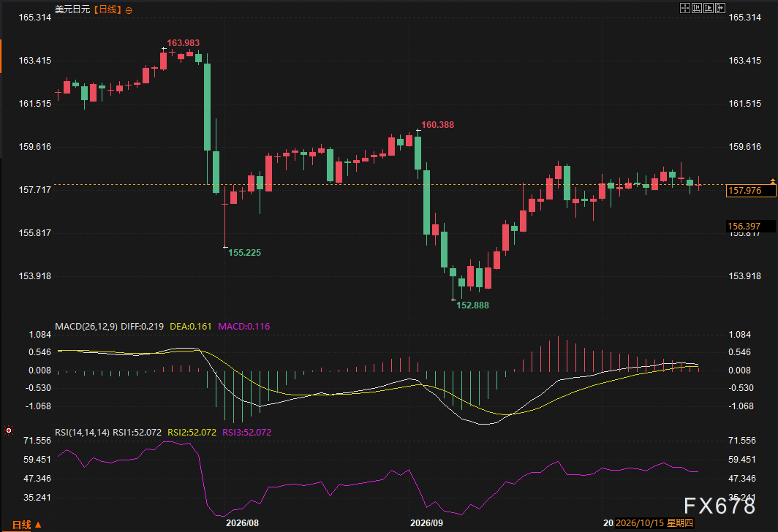The width and height of the screenshot is (778, 532).
Task: Click the 2026/08 time axis marker
Action: (x=242, y=523)
